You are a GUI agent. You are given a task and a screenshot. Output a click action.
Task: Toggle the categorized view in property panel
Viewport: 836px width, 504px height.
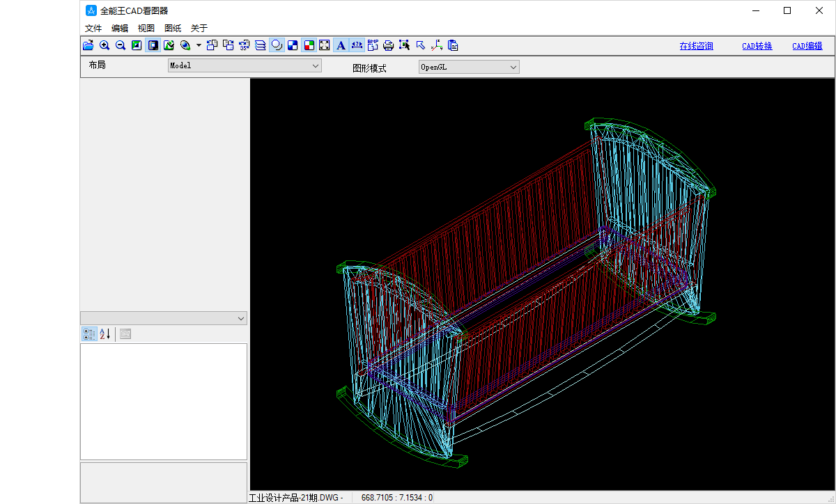[x=89, y=334]
